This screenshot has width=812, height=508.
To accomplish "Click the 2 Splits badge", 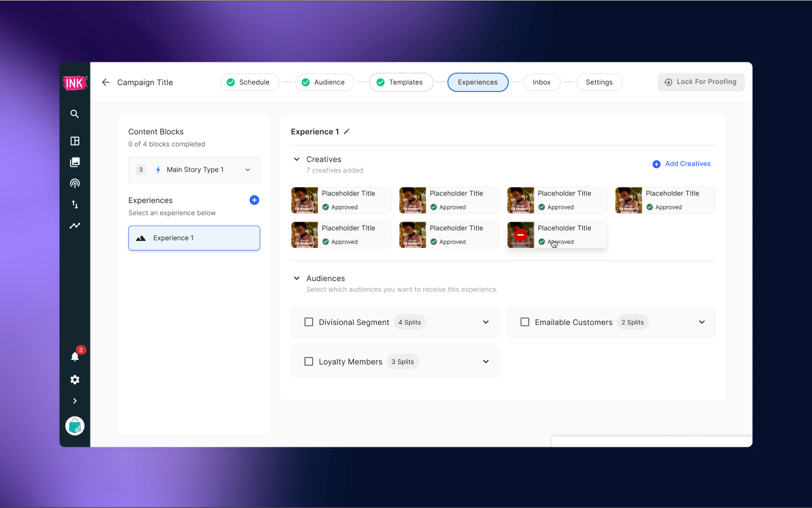I will (x=632, y=322).
